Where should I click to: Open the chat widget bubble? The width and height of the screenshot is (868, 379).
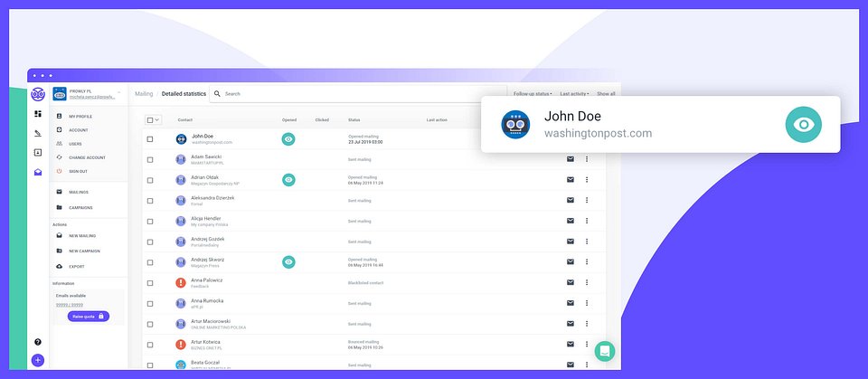click(x=605, y=351)
